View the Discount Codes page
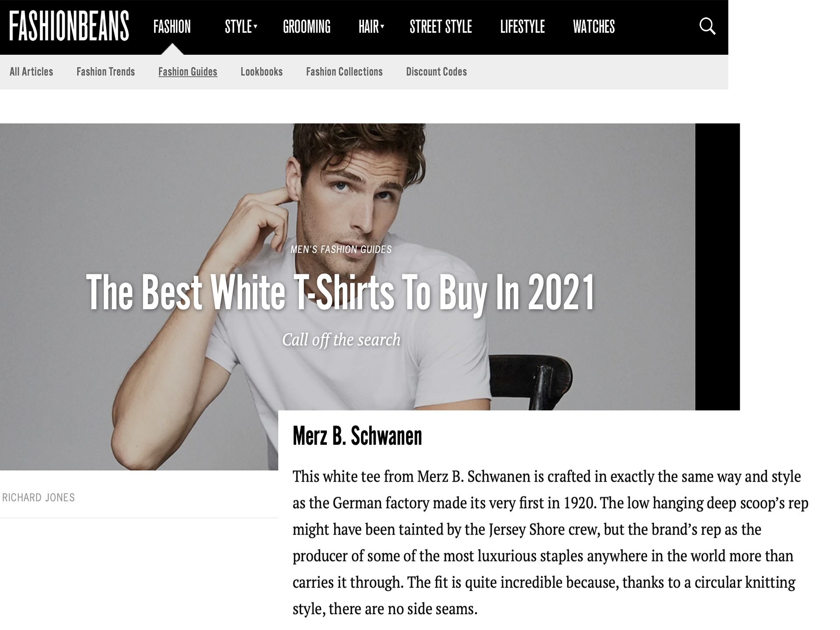 pyautogui.click(x=436, y=72)
